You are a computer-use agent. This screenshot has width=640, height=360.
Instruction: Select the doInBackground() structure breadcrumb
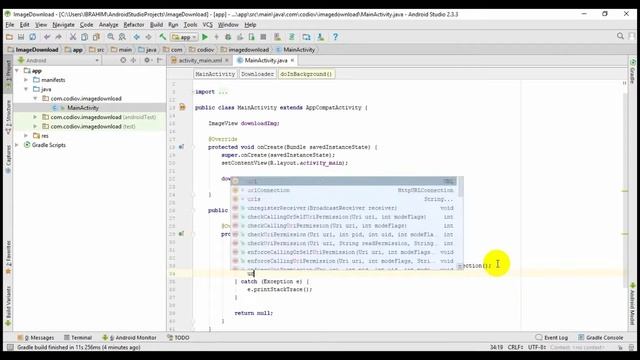click(x=306, y=74)
